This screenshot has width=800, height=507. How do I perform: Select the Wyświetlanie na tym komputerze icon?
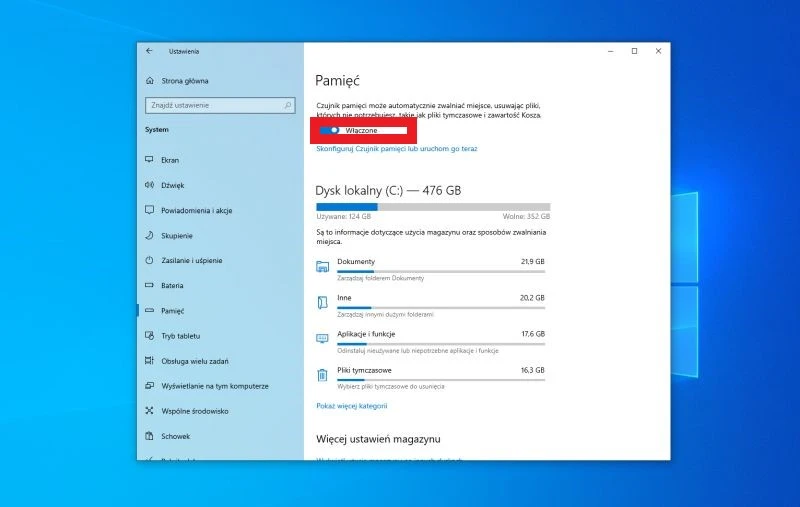[149, 386]
